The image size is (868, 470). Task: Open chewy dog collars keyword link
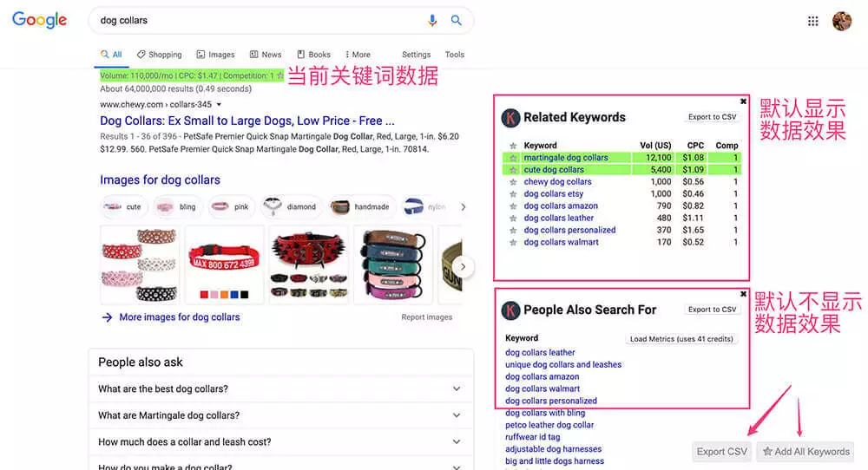click(x=557, y=182)
